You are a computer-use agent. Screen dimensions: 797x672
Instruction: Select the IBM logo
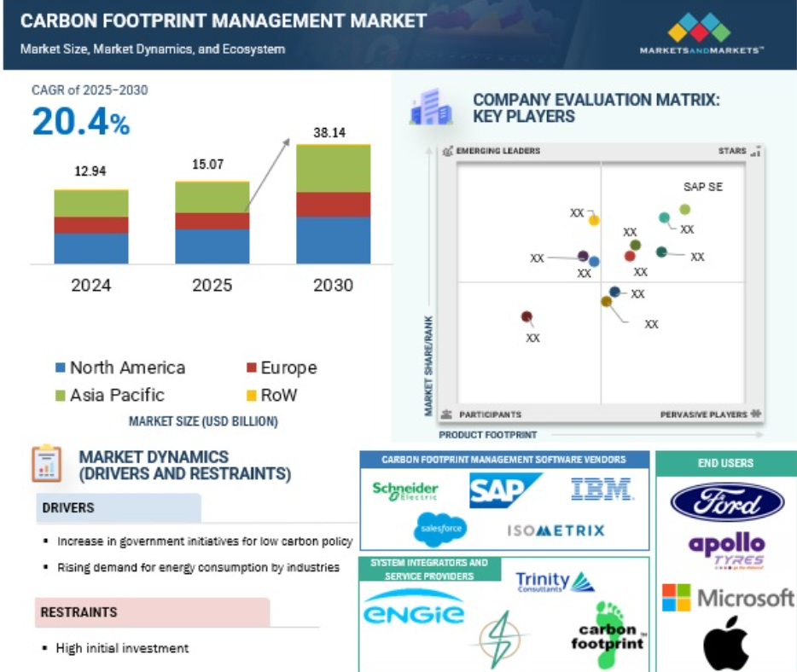(602, 490)
